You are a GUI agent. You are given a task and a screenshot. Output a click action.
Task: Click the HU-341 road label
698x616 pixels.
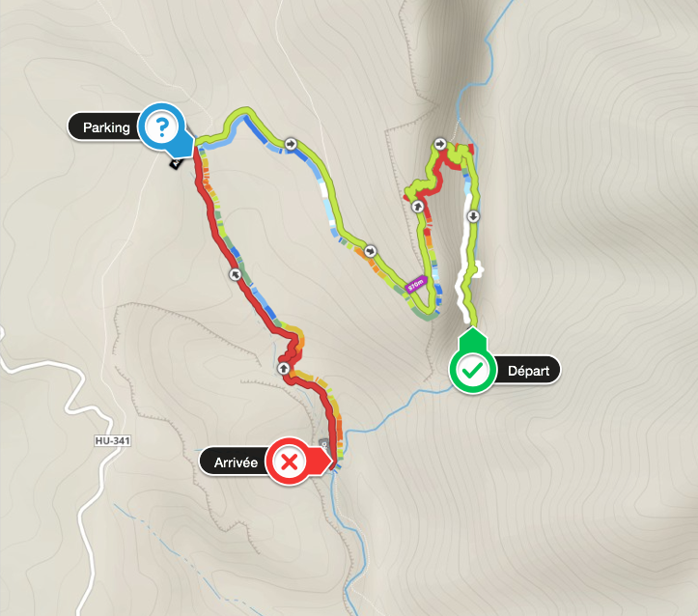click(113, 440)
